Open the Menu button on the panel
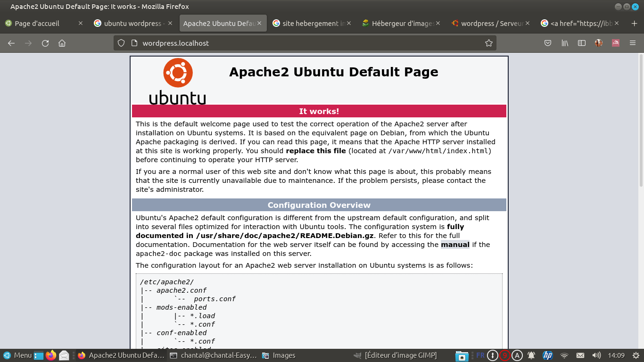Image resolution: width=644 pixels, height=362 pixels. [x=17, y=355]
